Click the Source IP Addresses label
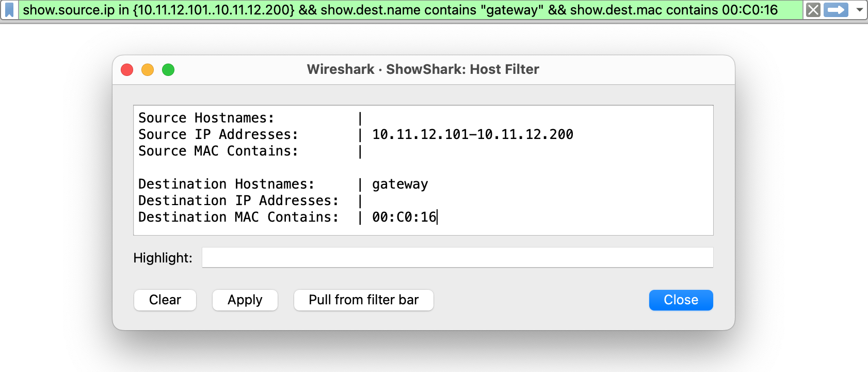868x372 pixels. tap(218, 134)
